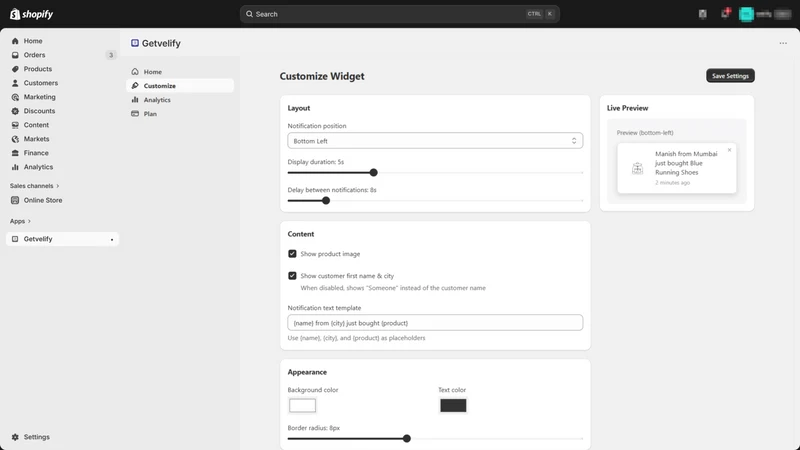
Task: Click the search magnifier icon
Action: (249, 14)
